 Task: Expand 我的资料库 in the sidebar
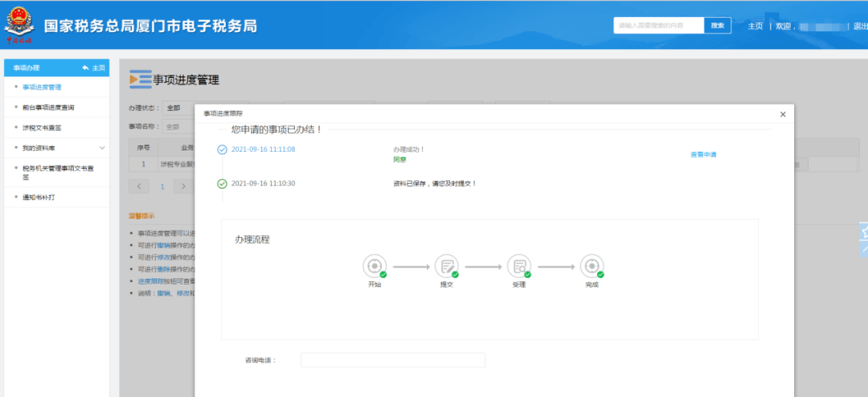pyautogui.click(x=102, y=148)
